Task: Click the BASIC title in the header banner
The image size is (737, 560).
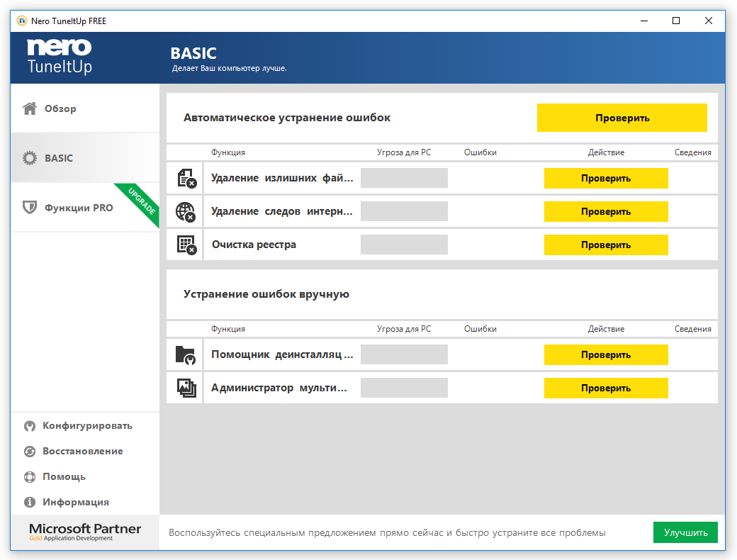Action: click(x=193, y=54)
